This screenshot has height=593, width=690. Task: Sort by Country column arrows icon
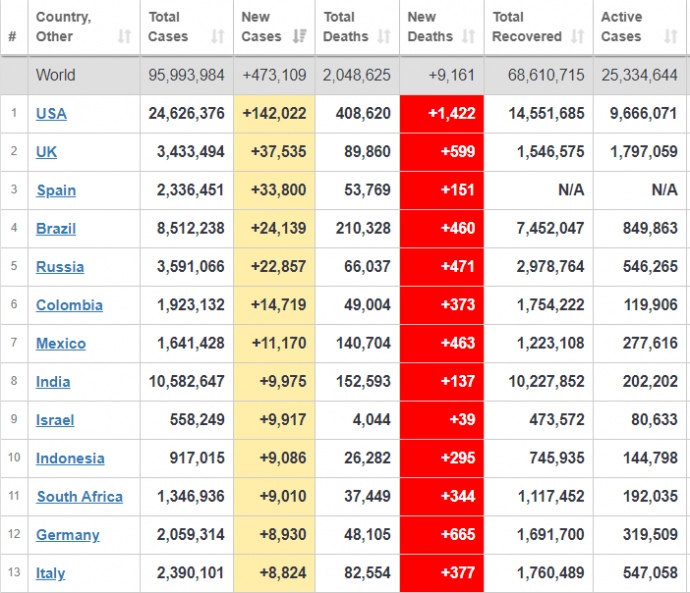coord(124,37)
